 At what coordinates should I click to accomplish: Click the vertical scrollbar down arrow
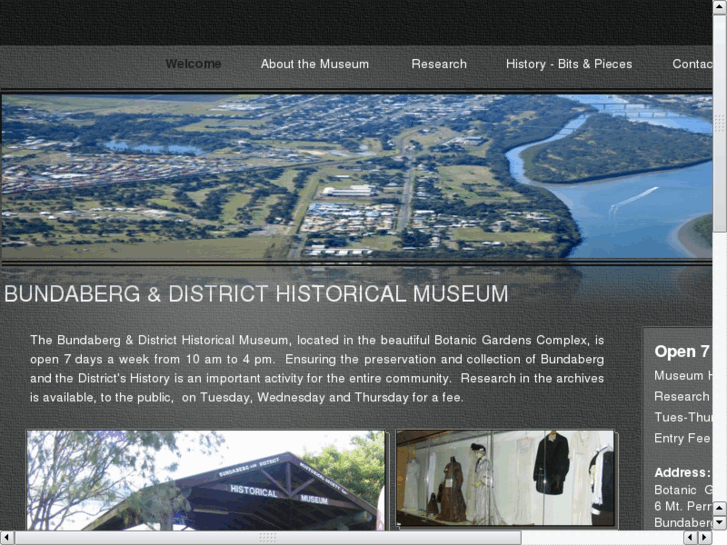click(x=720, y=523)
